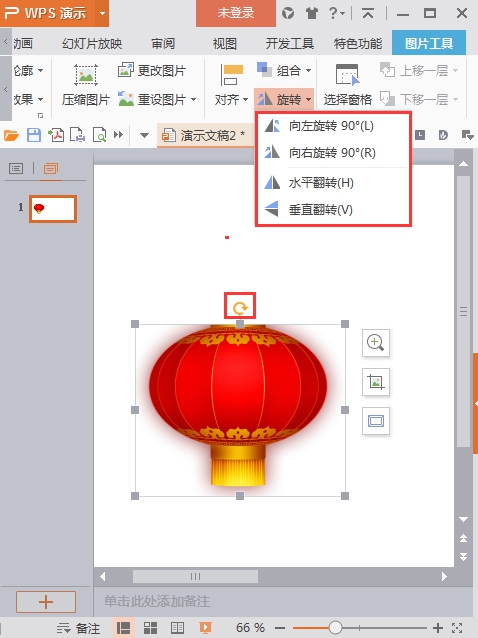Choose 向右旋转 90° from the menu
The image size is (478, 638).
(333, 153)
